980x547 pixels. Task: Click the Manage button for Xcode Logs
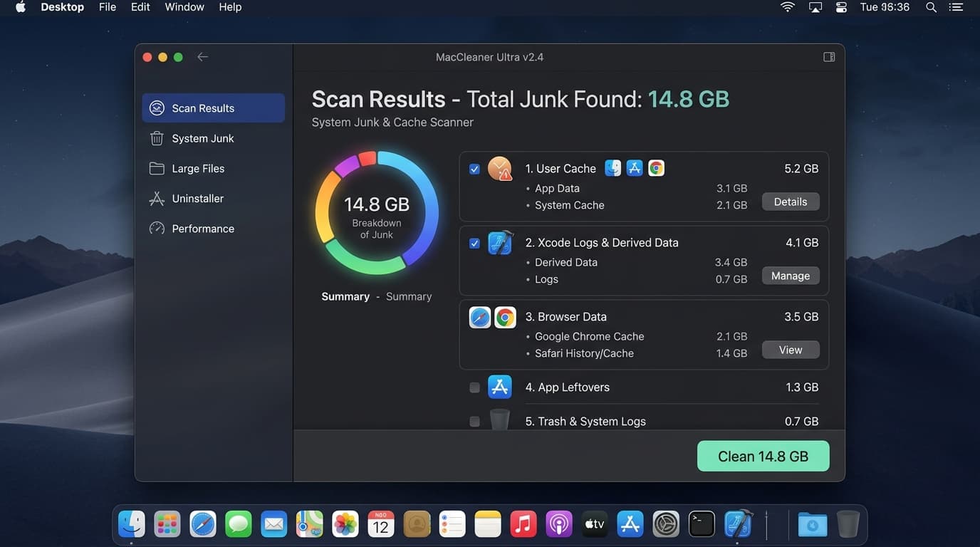(791, 276)
